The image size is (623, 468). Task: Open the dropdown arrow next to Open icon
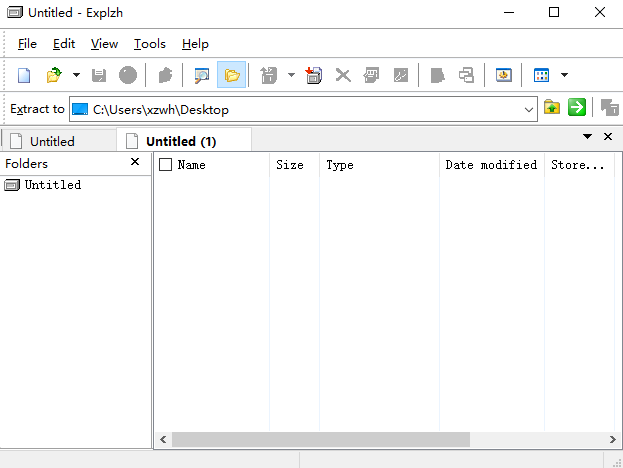click(76, 75)
